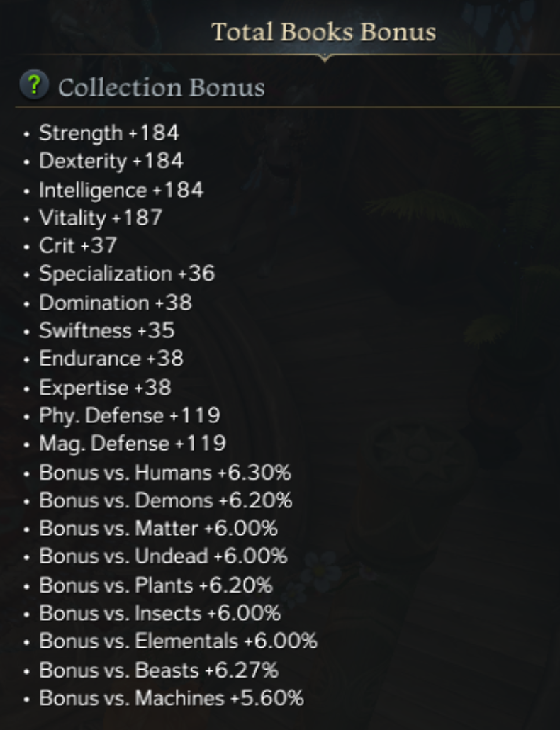The image size is (560, 730).
Task: Select the Total Books Bonus header
Action: 324,32
